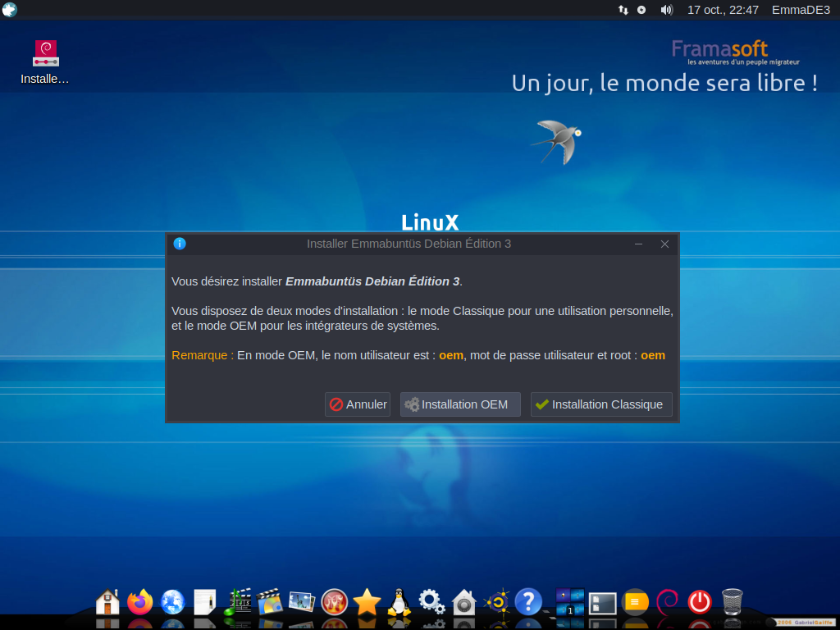840x630 pixels.
Task: Open the home folder dock icon
Action: tap(107, 602)
